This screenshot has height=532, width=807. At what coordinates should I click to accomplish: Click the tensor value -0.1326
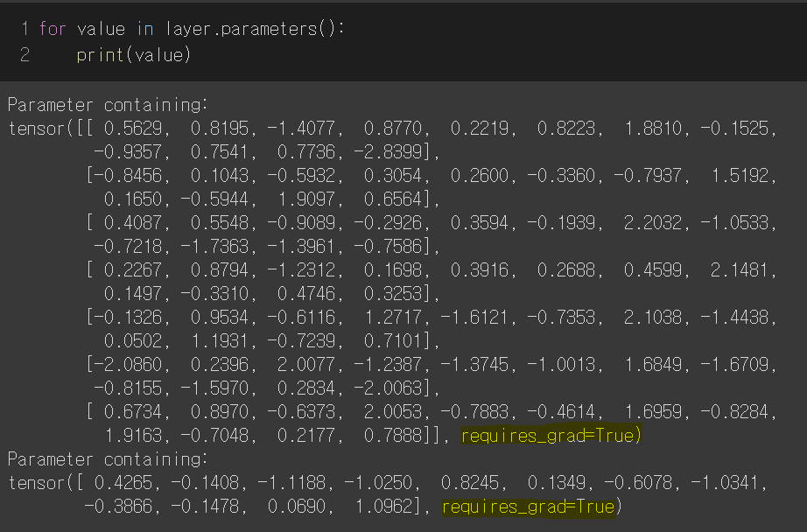pos(128,318)
